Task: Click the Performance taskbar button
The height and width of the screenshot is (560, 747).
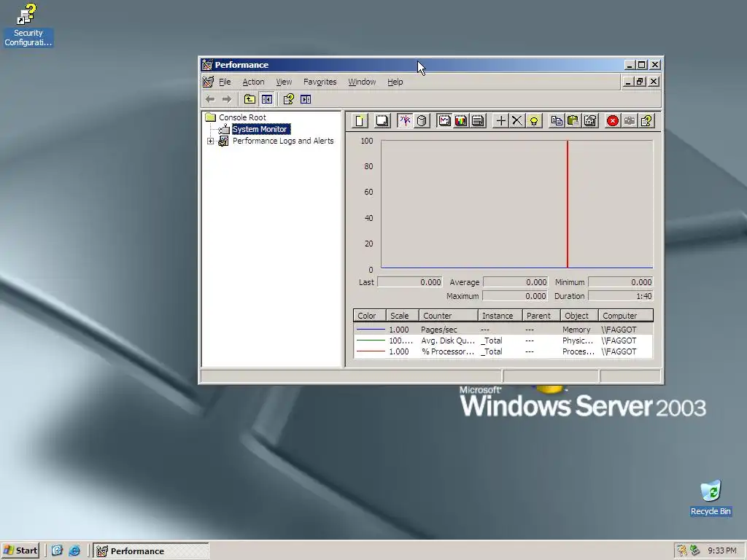Action: pos(151,551)
